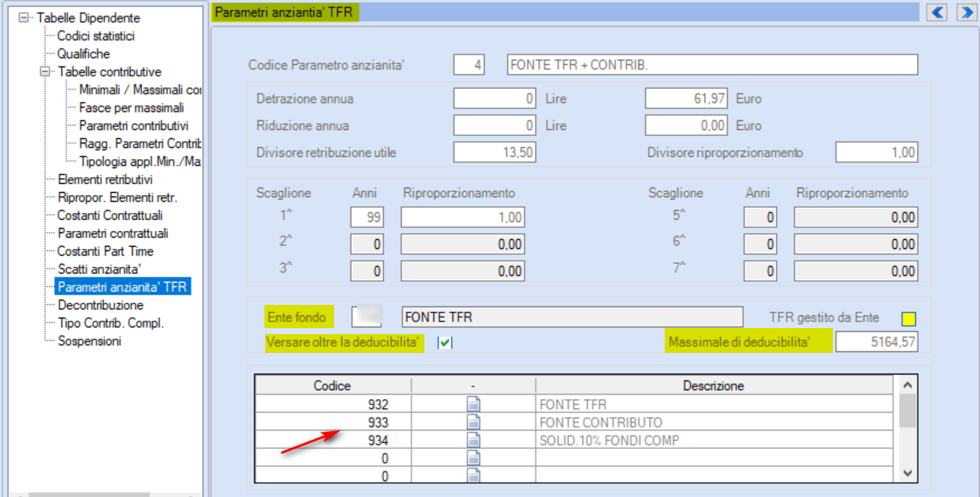Click Scaglione 6^ Riproporzionamento field
The image size is (980, 497).
[856, 244]
